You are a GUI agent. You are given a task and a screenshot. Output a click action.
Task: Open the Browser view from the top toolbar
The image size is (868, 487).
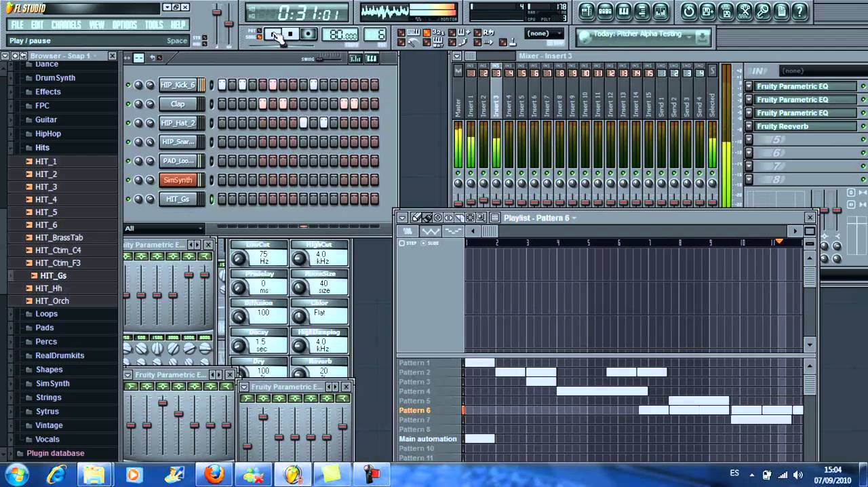(641, 11)
